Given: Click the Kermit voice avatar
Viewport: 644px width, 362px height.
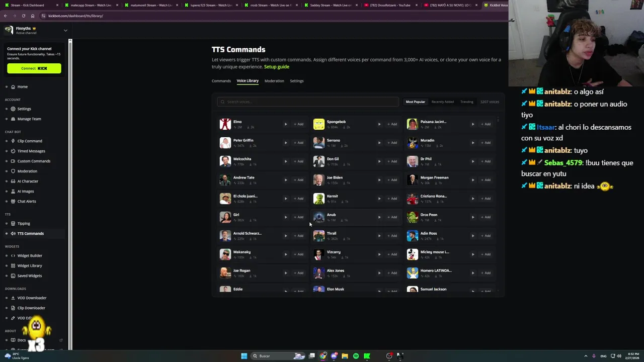Looking at the screenshot, I should click(319, 199).
